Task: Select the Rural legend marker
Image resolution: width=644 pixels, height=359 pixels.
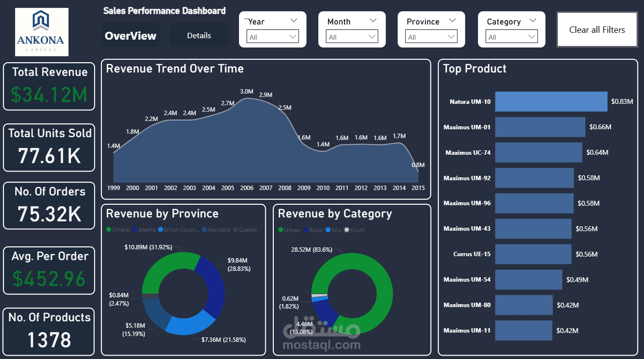Action: [x=306, y=229]
